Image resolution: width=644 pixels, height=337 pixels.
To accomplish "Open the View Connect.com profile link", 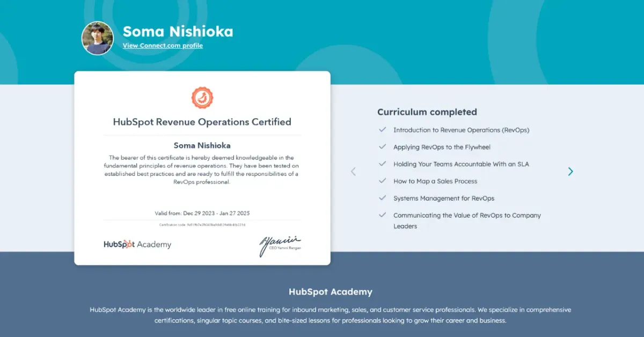I will (x=163, y=45).
